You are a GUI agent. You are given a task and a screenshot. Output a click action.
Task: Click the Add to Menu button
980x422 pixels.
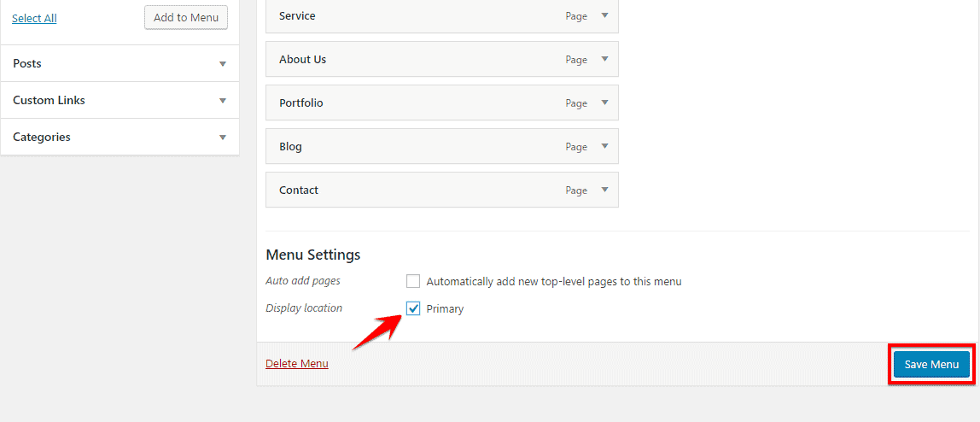pyautogui.click(x=186, y=17)
